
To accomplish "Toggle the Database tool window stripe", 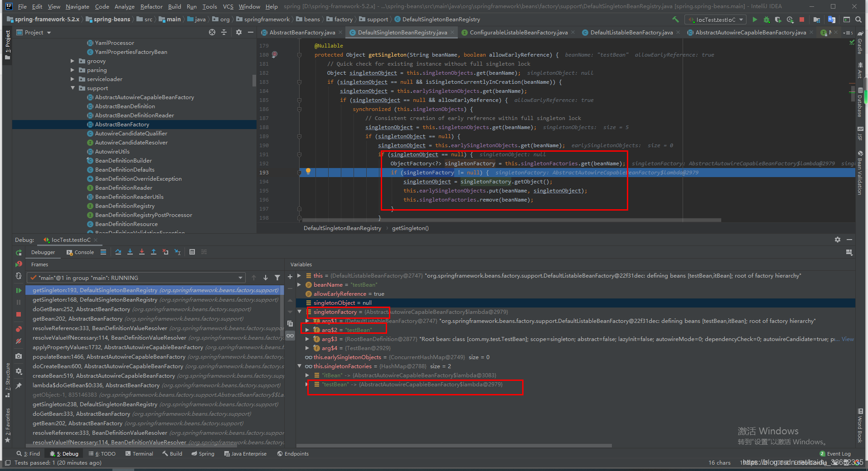I will click(859, 102).
